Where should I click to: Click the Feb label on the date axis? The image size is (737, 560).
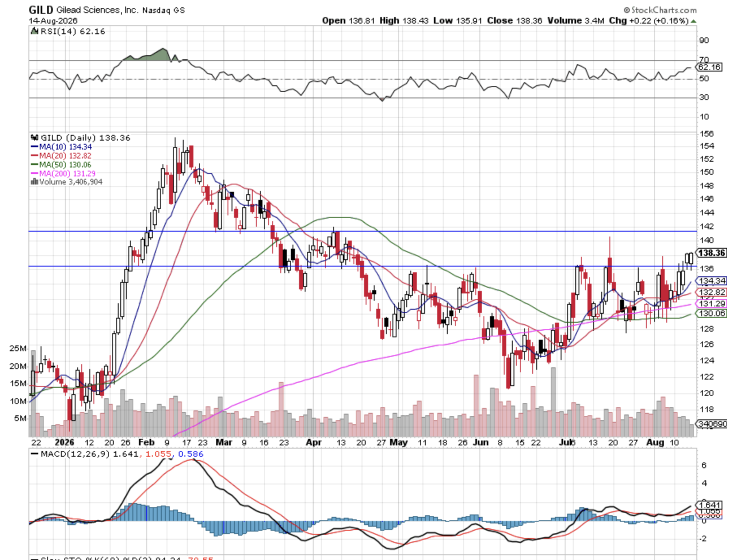pos(146,442)
